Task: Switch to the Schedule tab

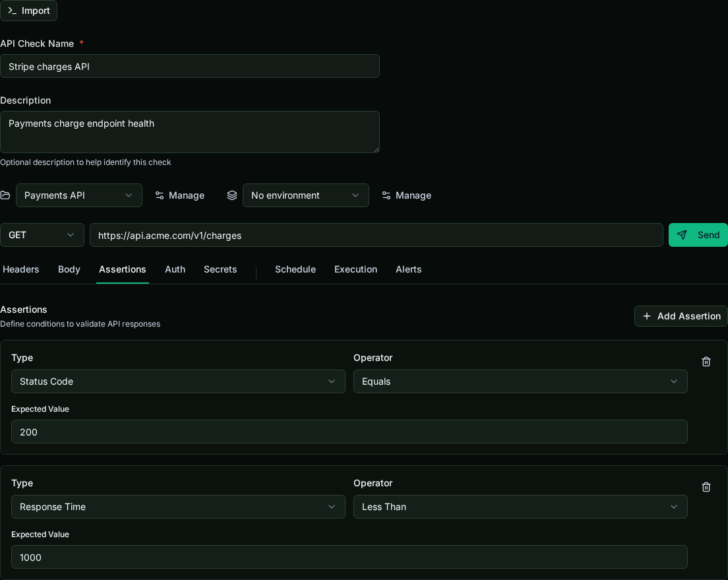Action: tap(295, 270)
